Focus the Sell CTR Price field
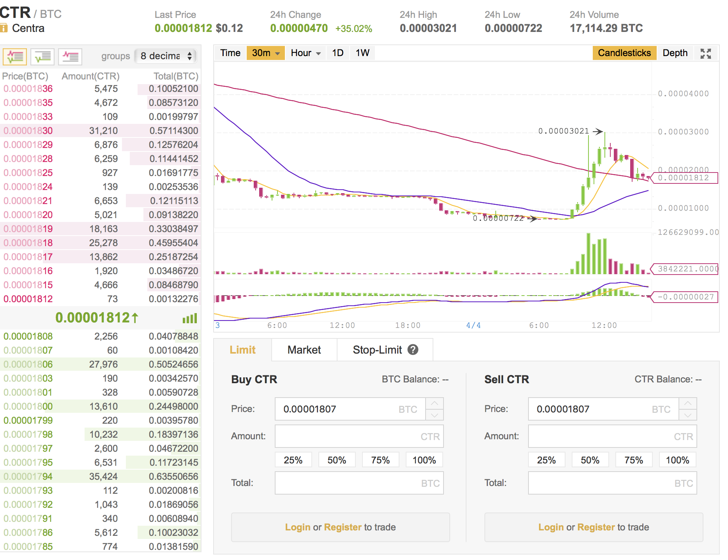 click(603, 409)
